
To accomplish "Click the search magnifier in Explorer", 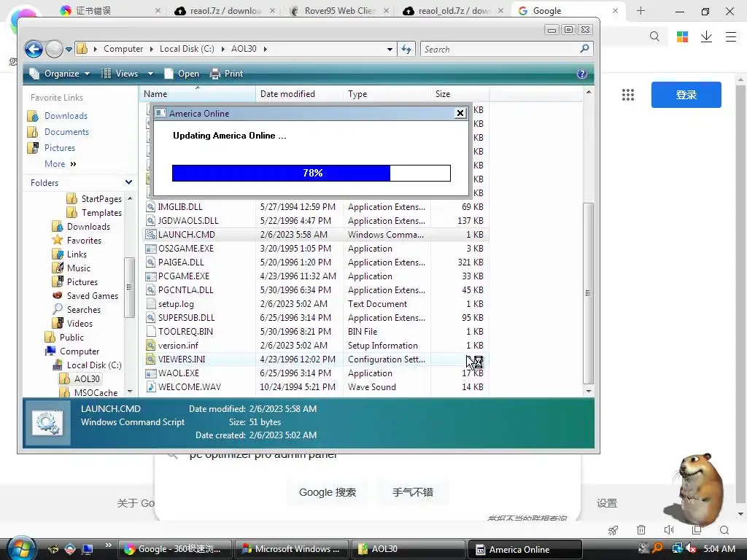I will [584, 49].
